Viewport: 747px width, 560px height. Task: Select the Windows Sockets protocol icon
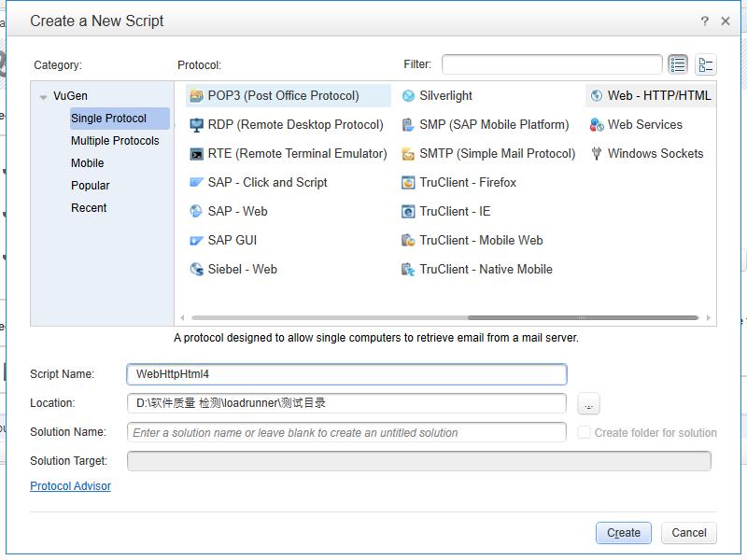tap(596, 154)
